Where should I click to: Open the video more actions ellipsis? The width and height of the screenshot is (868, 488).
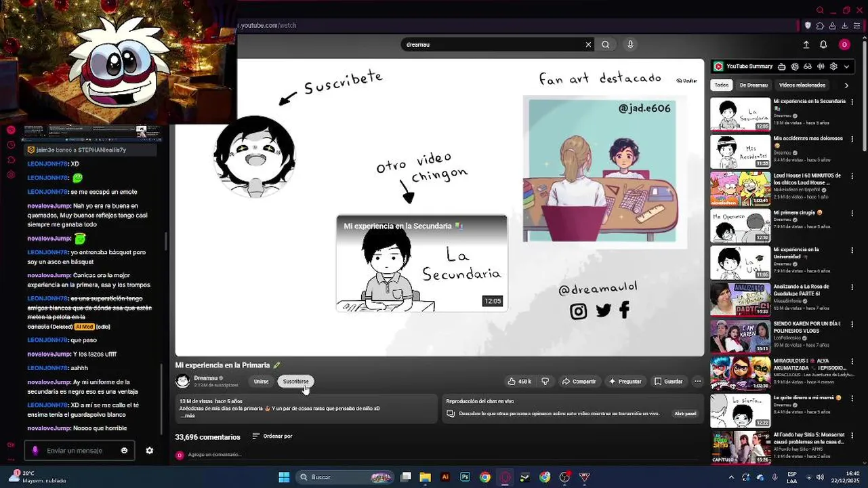pos(697,382)
